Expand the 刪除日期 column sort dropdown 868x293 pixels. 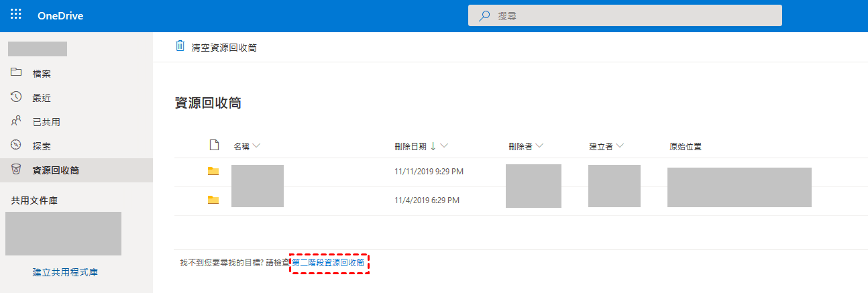(444, 146)
